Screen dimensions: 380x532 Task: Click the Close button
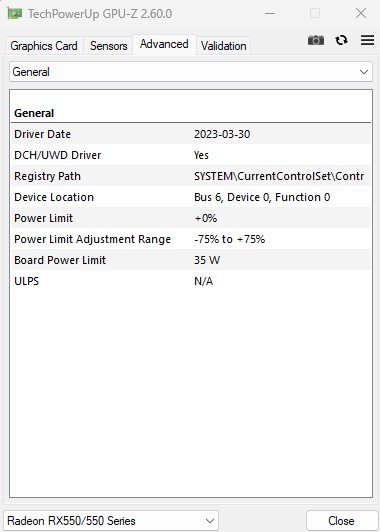coord(341,520)
